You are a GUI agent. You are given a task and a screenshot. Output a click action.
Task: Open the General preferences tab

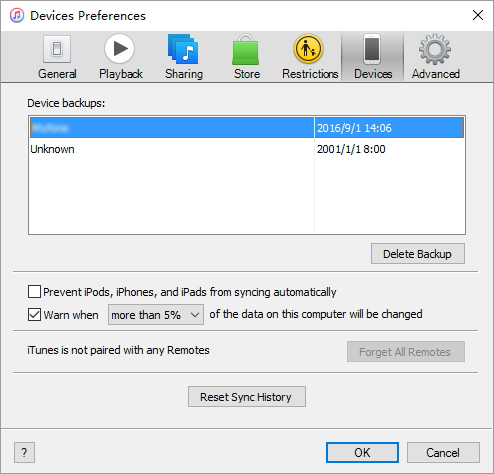tap(57, 57)
